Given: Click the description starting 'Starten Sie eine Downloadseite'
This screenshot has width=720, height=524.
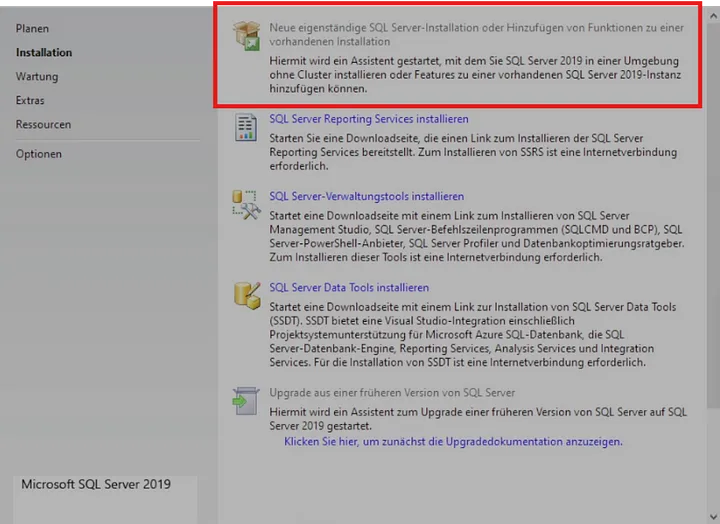Looking at the screenshot, I should click(x=473, y=152).
